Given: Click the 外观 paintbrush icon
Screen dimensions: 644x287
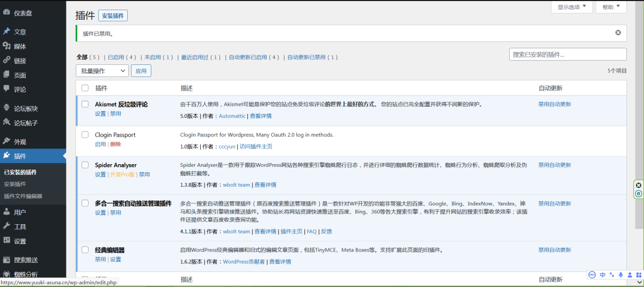Looking at the screenshot, I should (x=6, y=142).
